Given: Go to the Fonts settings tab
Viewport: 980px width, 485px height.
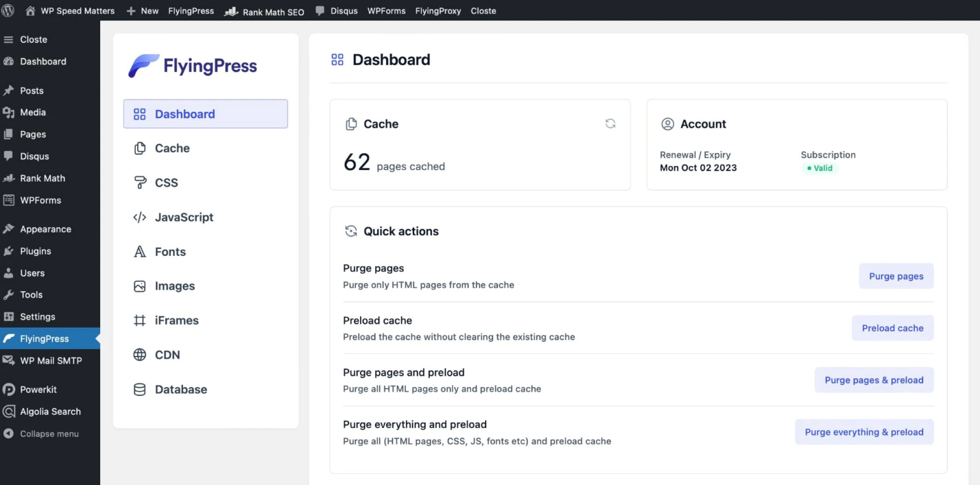Looking at the screenshot, I should 206,252.
